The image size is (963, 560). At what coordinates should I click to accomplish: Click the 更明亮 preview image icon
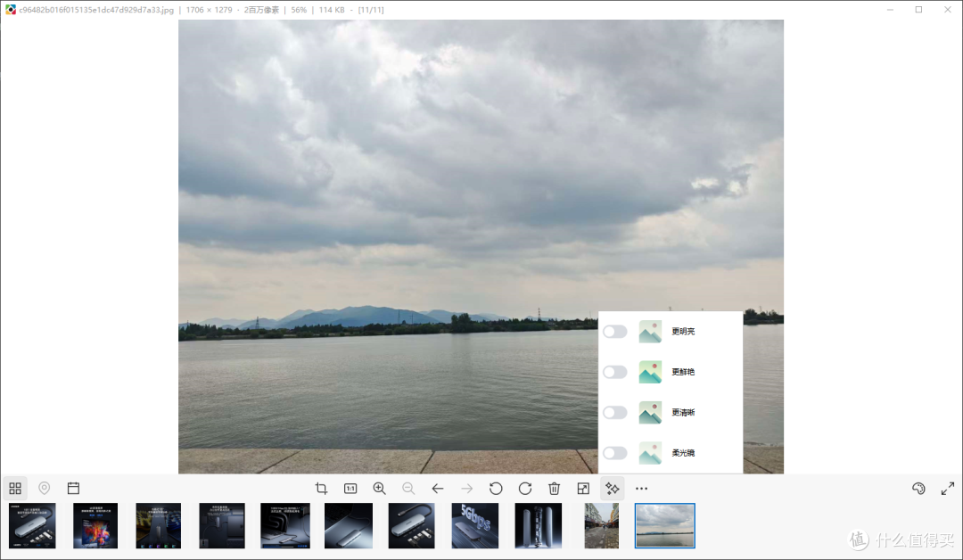[x=650, y=332]
